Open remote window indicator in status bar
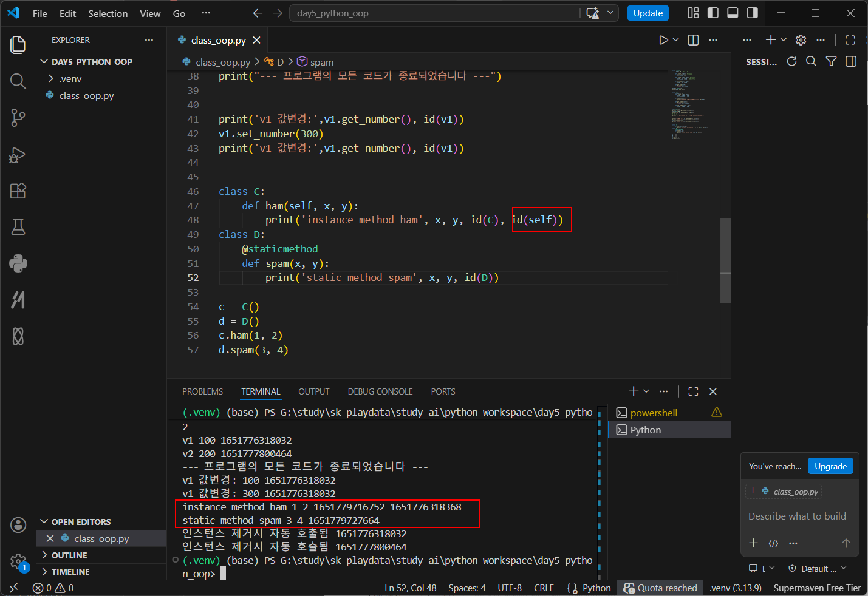This screenshot has width=868, height=596. click(x=13, y=588)
